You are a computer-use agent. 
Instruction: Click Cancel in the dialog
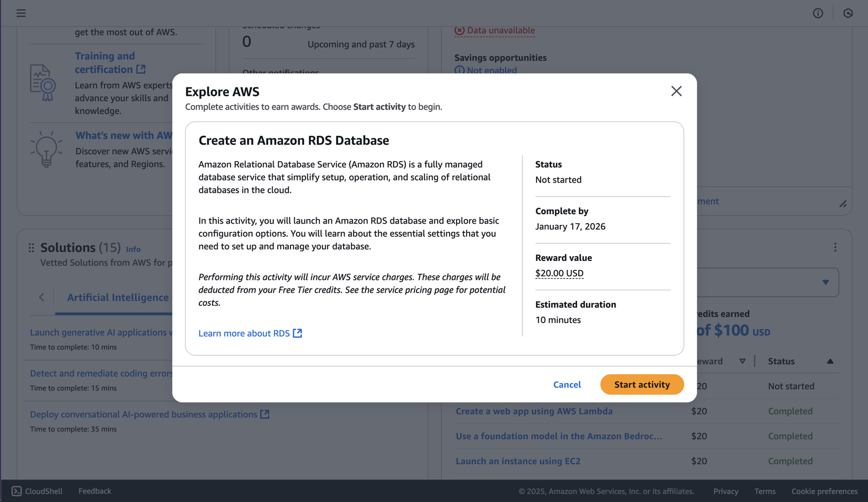(x=567, y=385)
